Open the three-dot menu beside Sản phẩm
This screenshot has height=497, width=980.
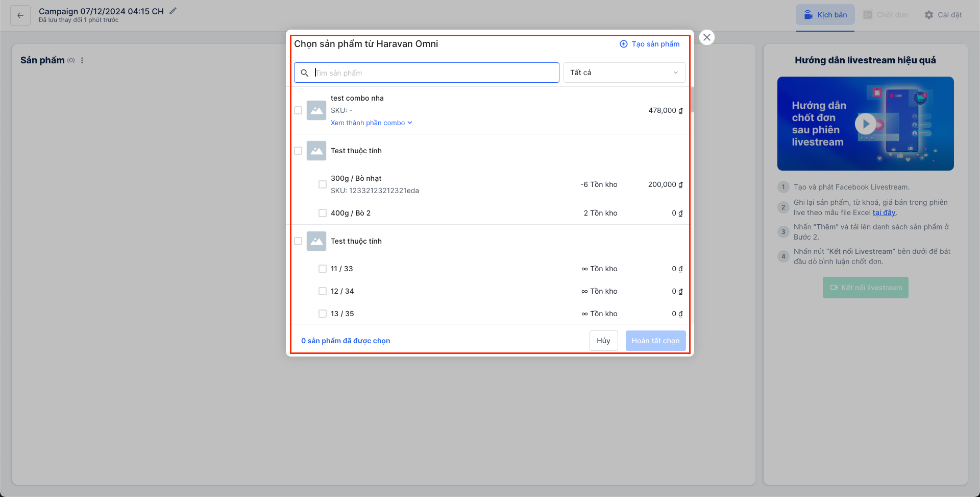click(82, 60)
